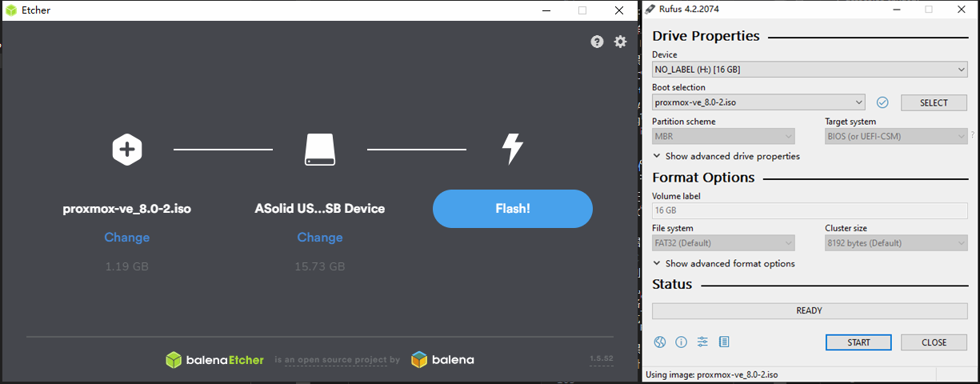This screenshot has width=980, height=384.
Task: Change the ASolid USB device selection
Action: [320, 238]
